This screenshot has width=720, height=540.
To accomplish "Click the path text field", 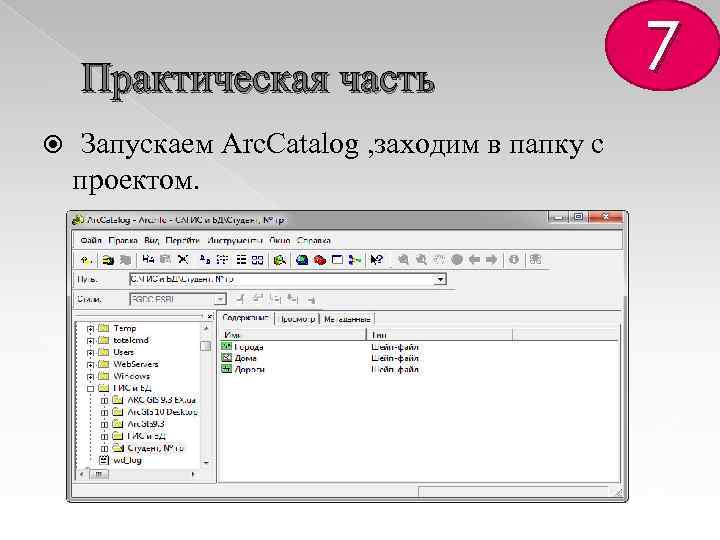I will click(x=282, y=279).
